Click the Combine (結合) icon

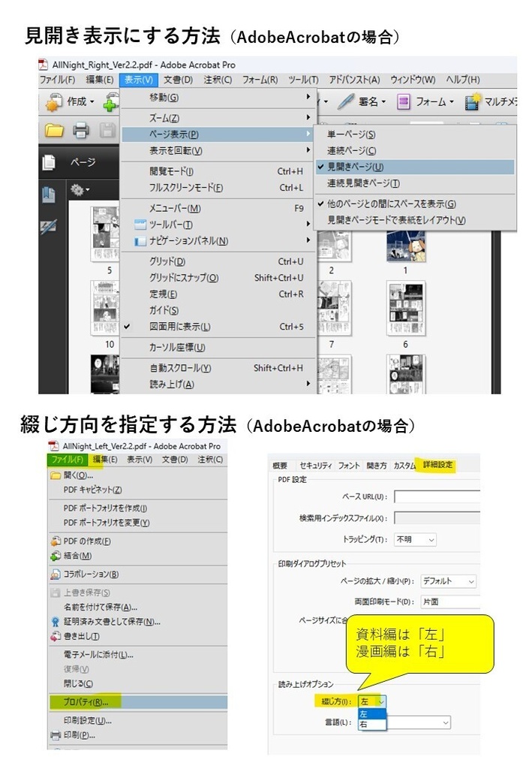coord(56,556)
